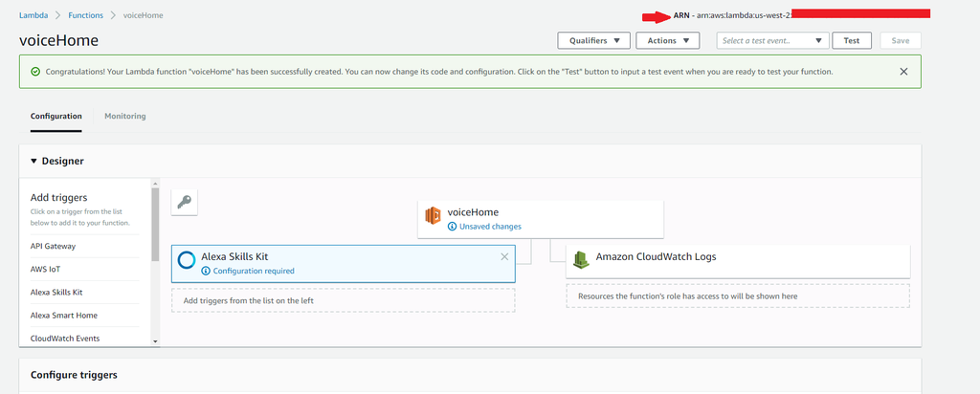Dismiss the green success notification banner
This screenshot has height=394, width=980.
(903, 71)
